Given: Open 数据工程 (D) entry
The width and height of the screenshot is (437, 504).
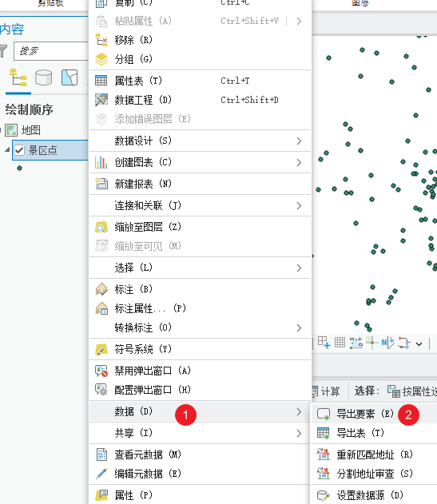Looking at the screenshot, I should (x=200, y=100).
